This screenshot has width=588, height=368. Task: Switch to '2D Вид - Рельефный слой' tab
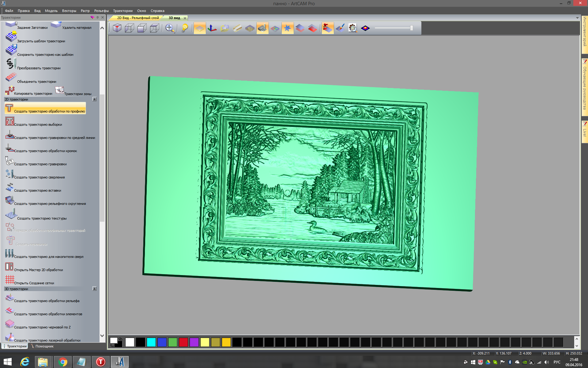[x=138, y=18]
